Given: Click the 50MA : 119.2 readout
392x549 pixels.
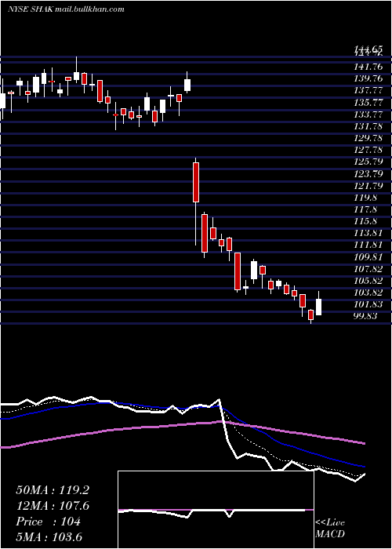Looking at the screenshot, I should [x=53, y=490].
